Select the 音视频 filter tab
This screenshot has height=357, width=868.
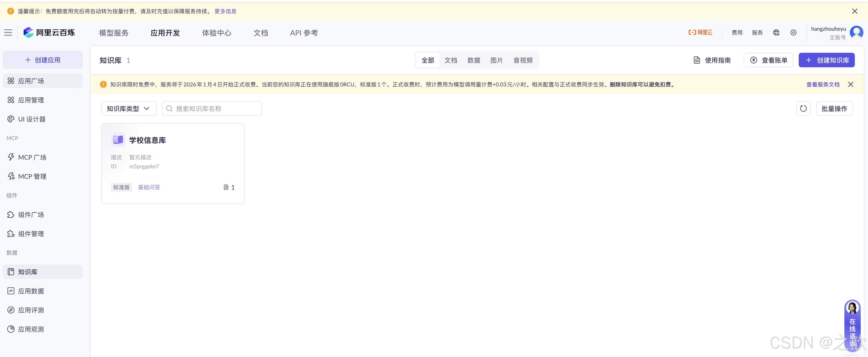click(523, 60)
